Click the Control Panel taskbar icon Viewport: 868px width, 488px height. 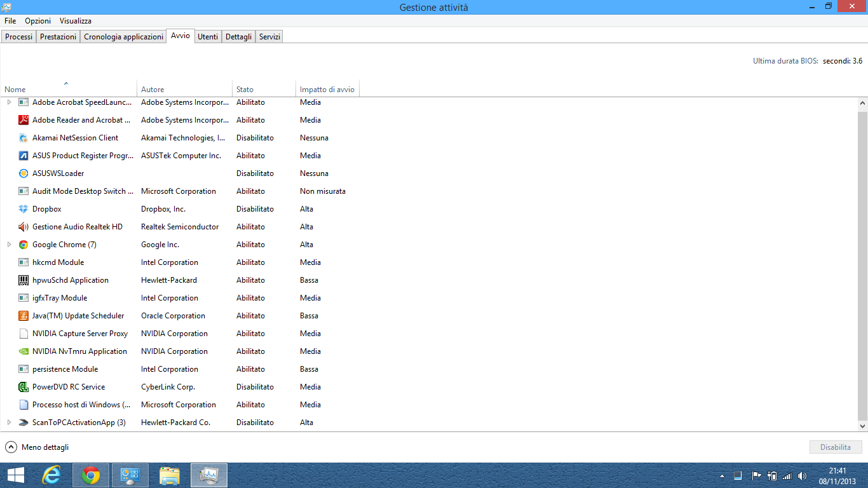click(x=130, y=475)
